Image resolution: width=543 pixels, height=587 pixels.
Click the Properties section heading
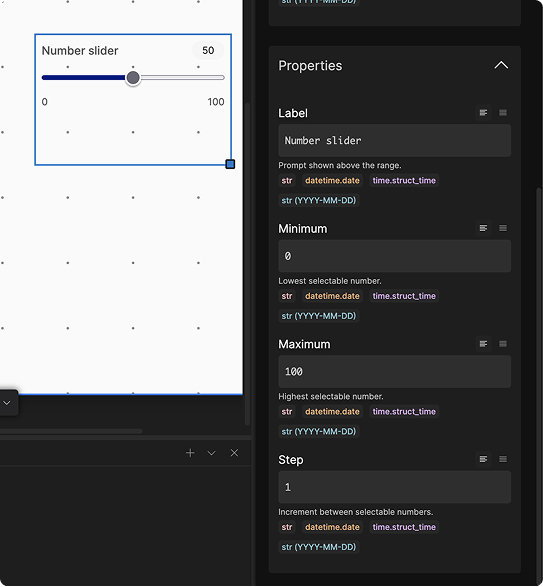coord(310,66)
